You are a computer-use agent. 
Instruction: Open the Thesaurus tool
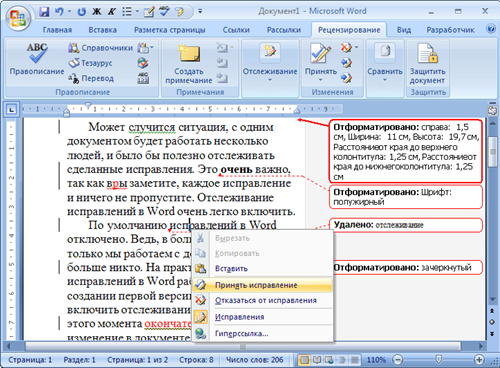coord(90,63)
